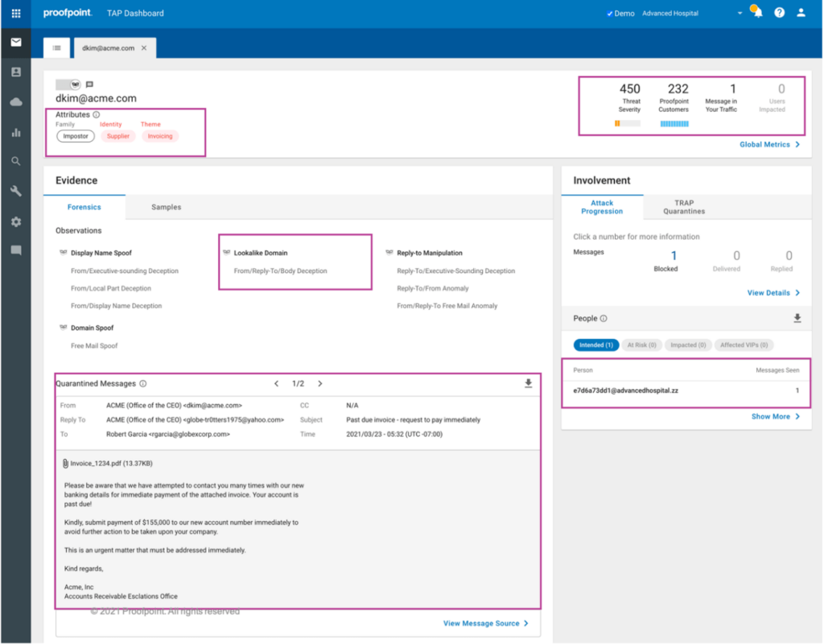Click the Help question mark icon
Image resolution: width=824 pixels, height=644 pixels.
point(777,13)
